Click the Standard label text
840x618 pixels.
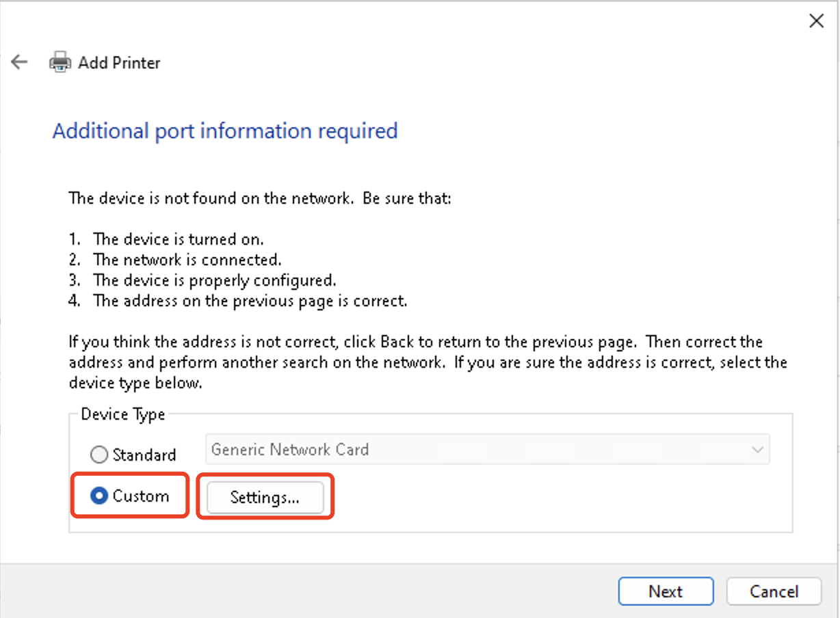145,454
